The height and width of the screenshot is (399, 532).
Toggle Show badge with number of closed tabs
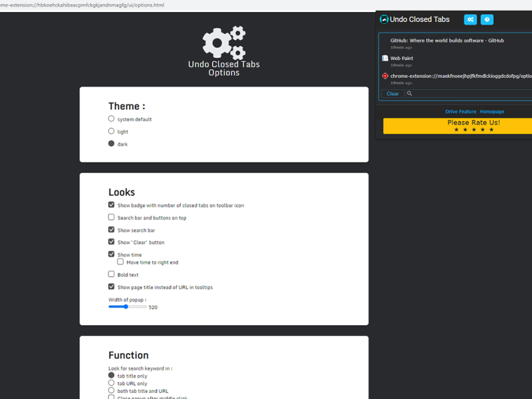click(111, 205)
